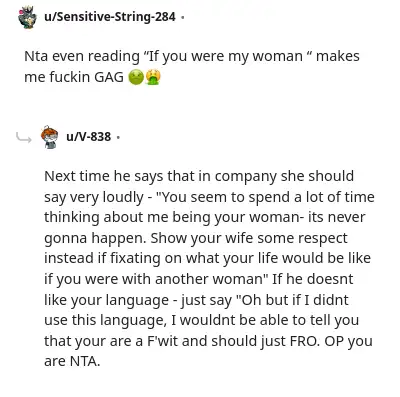The height and width of the screenshot is (397, 400).
Task: Open u/Sensitive-String-284's avatar
Action: 27,17
